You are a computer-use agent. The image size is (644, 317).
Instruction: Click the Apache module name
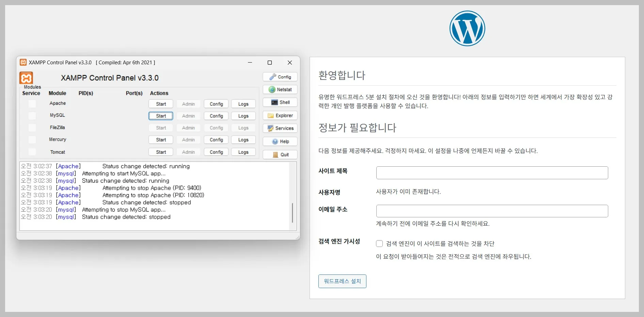(x=58, y=103)
